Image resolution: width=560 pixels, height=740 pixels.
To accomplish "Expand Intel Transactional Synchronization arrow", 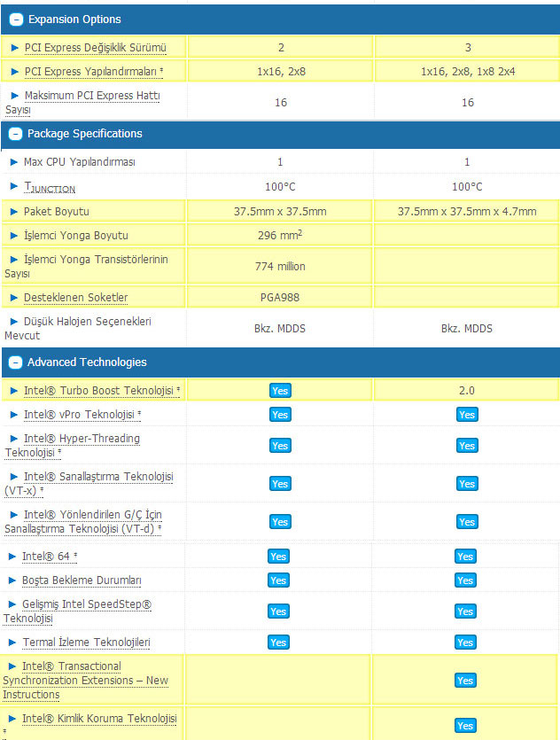I will click(12, 666).
